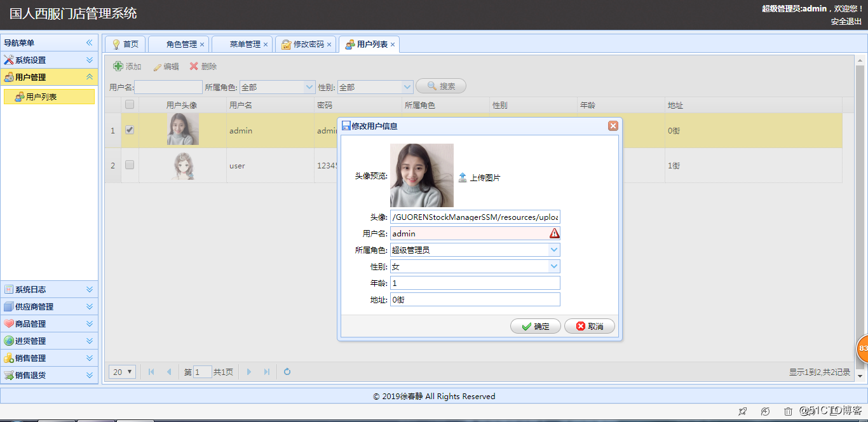Open the 所属角色 dropdown in dialog
Screen dimensions: 868x422
pyautogui.click(x=554, y=250)
